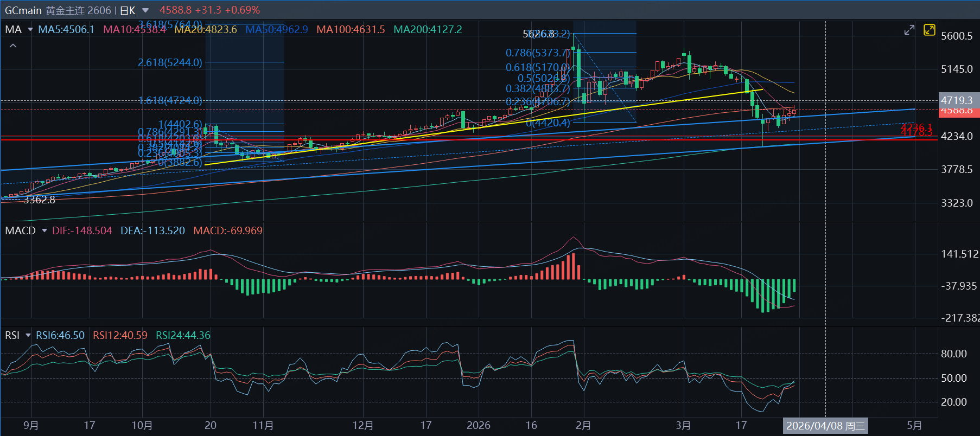Select the MA200:4127.2 legend label
Image resolution: width=980 pixels, height=436 pixels.
tap(428, 29)
